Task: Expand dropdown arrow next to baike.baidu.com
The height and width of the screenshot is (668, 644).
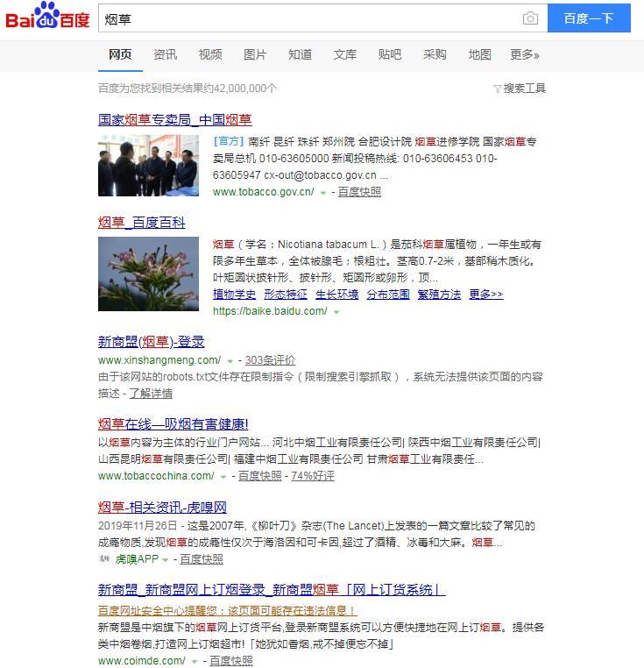Action: (337, 312)
